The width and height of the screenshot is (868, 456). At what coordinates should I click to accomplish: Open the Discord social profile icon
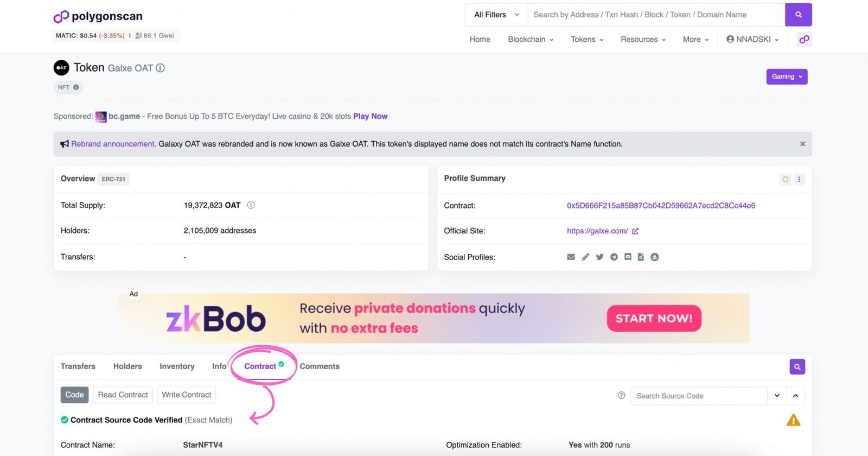tap(628, 257)
